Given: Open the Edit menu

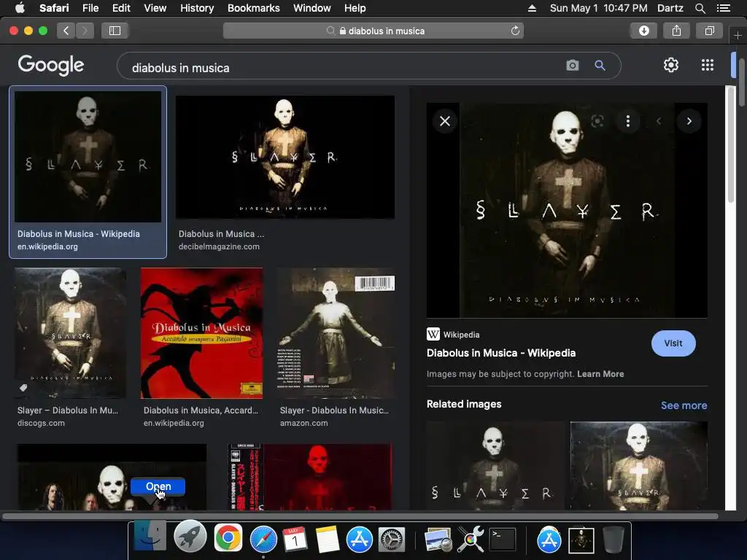Looking at the screenshot, I should pos(121,8).
